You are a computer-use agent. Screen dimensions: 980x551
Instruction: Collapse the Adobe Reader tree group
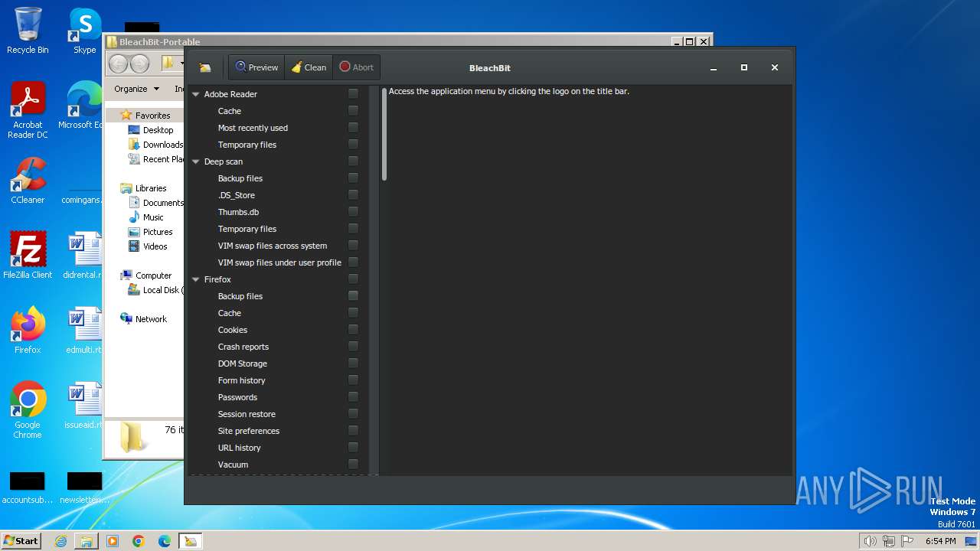point(196,94)
